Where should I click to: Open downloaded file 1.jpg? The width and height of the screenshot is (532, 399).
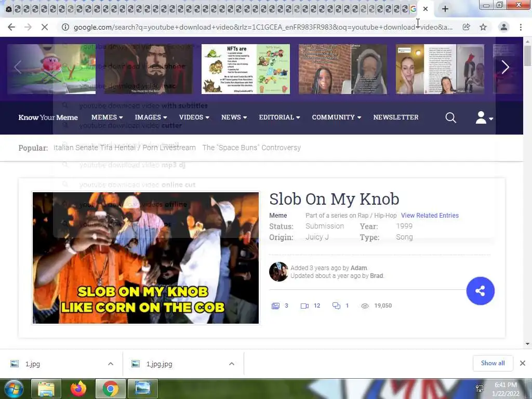pyautogui.click(x=33, y=364)
